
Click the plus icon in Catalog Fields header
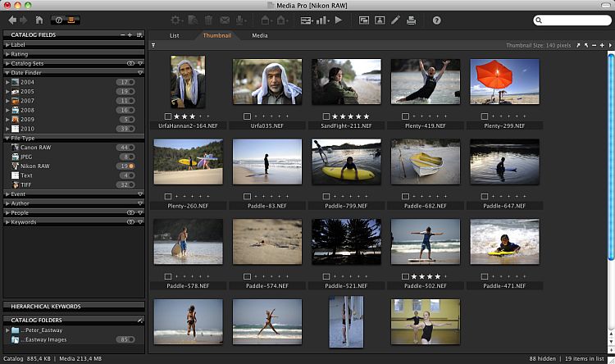[x=130, y=35]
